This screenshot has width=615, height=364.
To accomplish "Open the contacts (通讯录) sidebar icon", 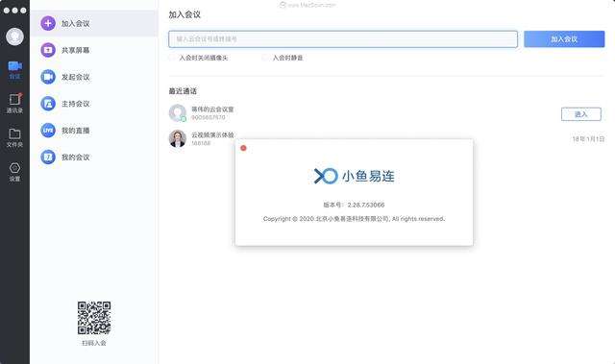I will click(14, 104).
